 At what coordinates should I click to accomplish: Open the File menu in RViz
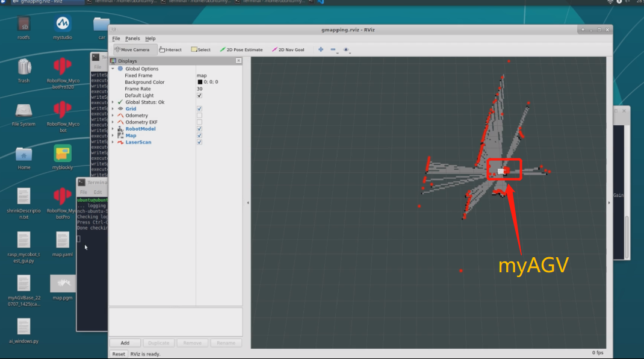116,38
